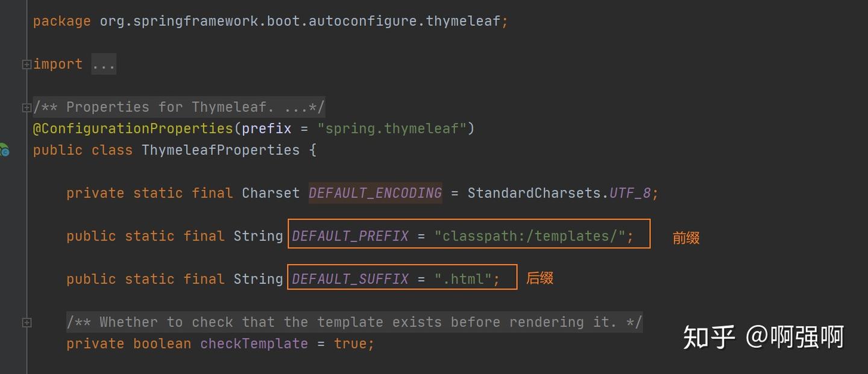Click the 后缀 annotation label
868x374 pixels.
(539, 278)
